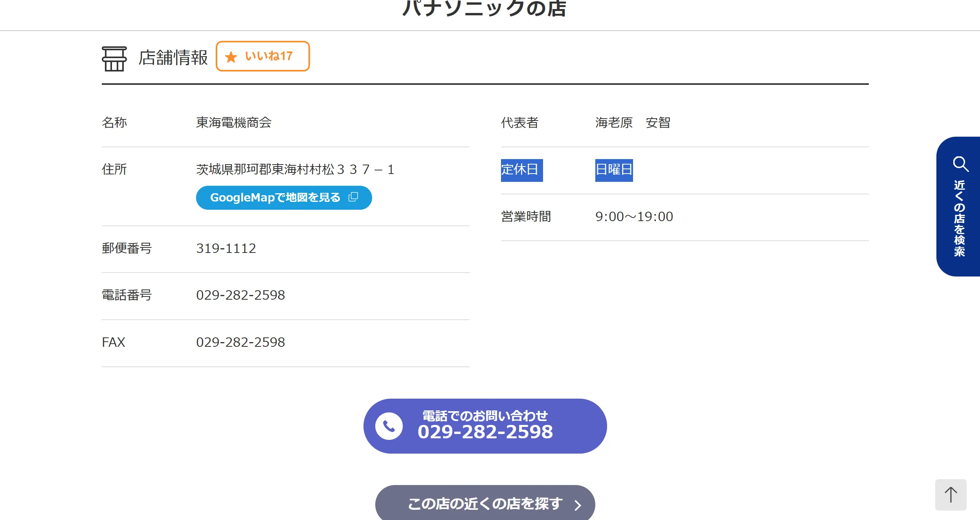Screen dimensions: 980x520
Task: Click representative name 海老原 安智
Action: click(x=633, y=123)
